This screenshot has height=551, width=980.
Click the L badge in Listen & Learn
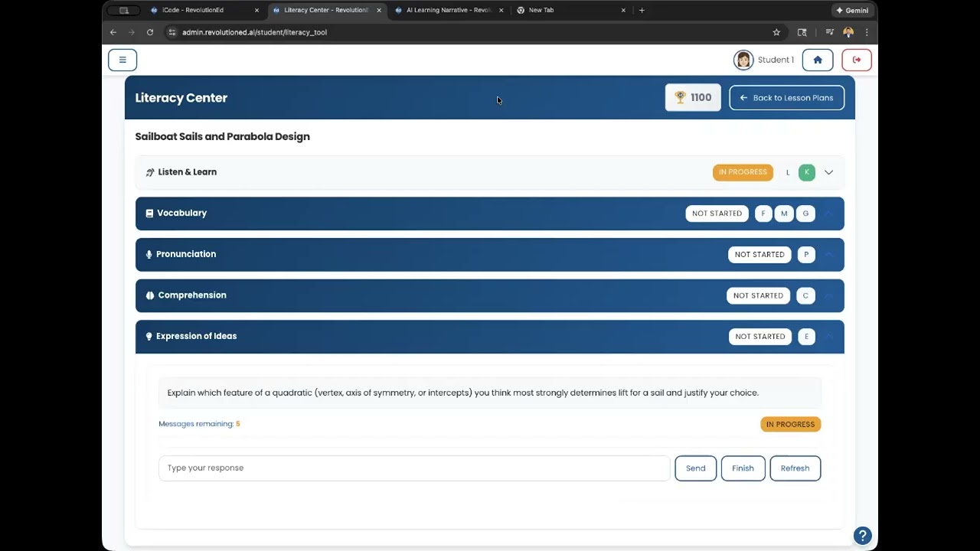pyautogui.click(x=787, y=172)
